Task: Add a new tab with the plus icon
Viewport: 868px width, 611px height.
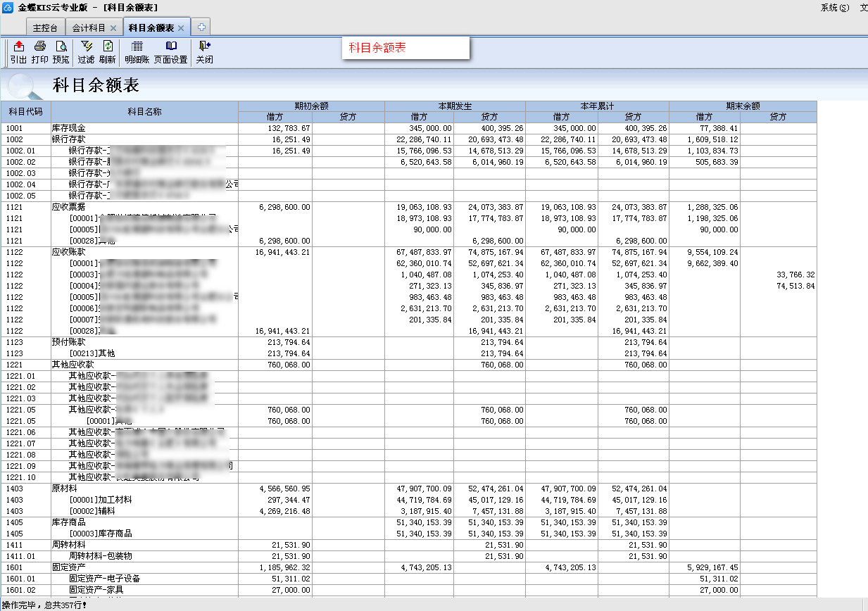Action: (x=201, y=27)
